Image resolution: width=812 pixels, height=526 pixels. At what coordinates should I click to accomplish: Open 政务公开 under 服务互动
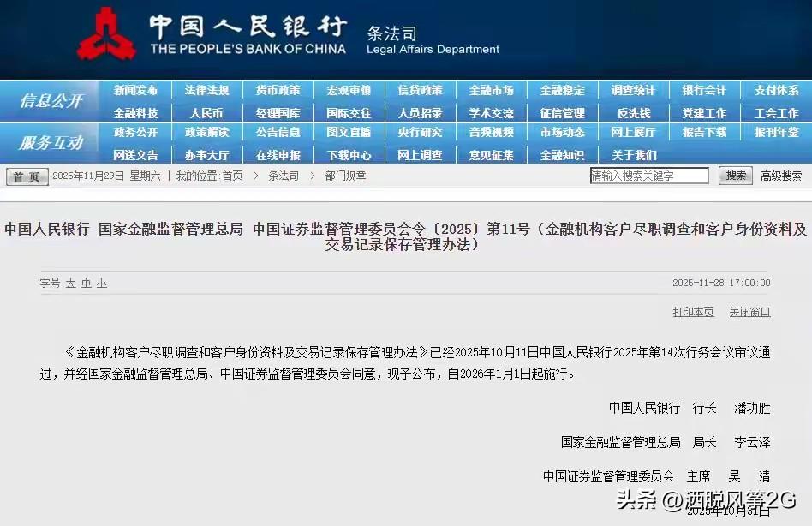(x=135, y=132)
